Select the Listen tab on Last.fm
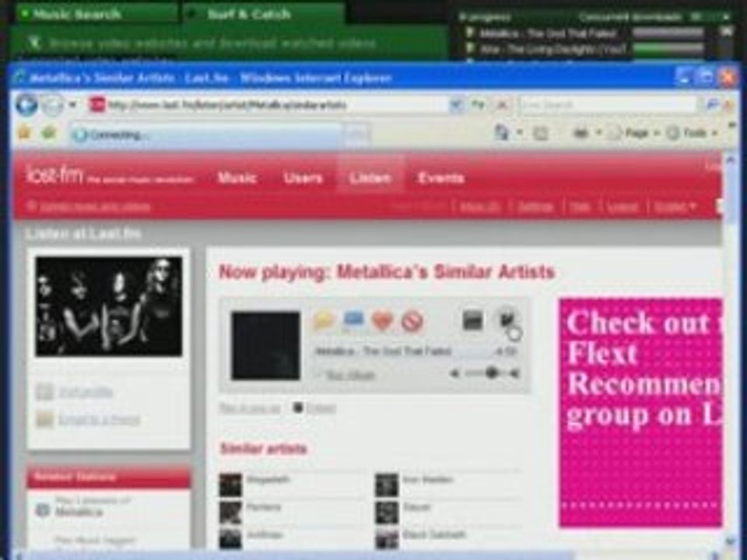747x560 pixels. 370,177
